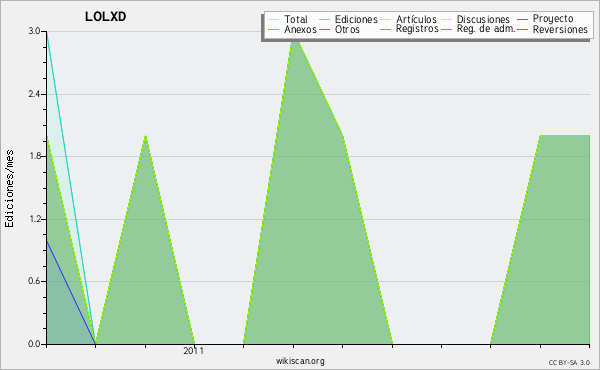600x370 pixels.
Task: Click the orange Anexos line swatch in legend
Action: [274, 30]
